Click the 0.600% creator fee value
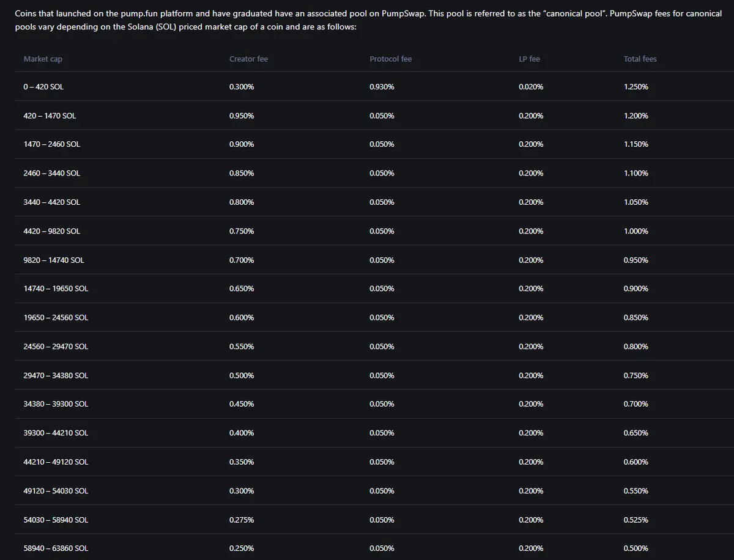The image size is (734, 560). 242,317
